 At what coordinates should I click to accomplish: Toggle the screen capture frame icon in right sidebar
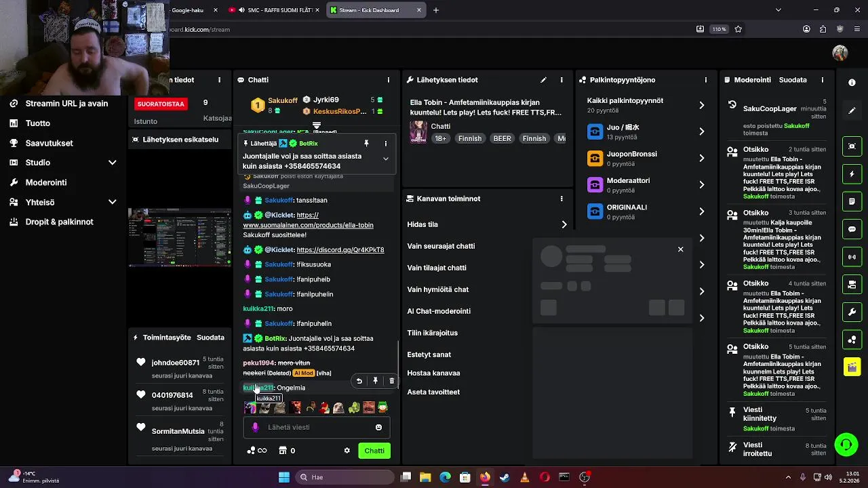click(852, 146)
